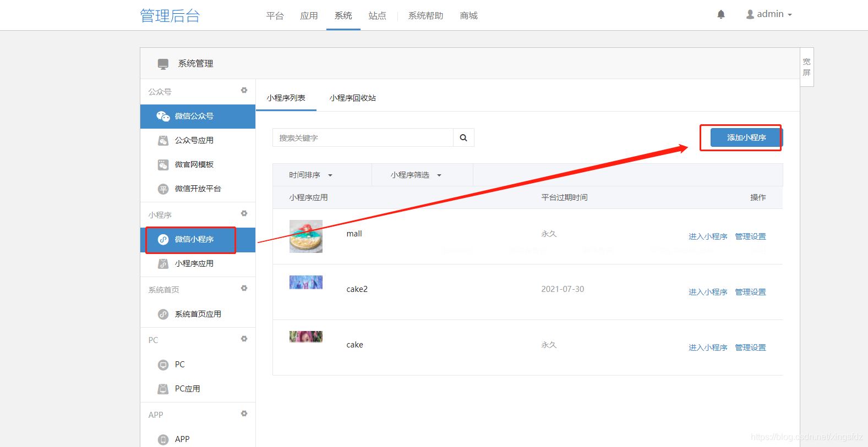Image resolution: width=868 pixels, height=447 pixels.
Task: Click the gear icon beside APP section
Action: 244,413
